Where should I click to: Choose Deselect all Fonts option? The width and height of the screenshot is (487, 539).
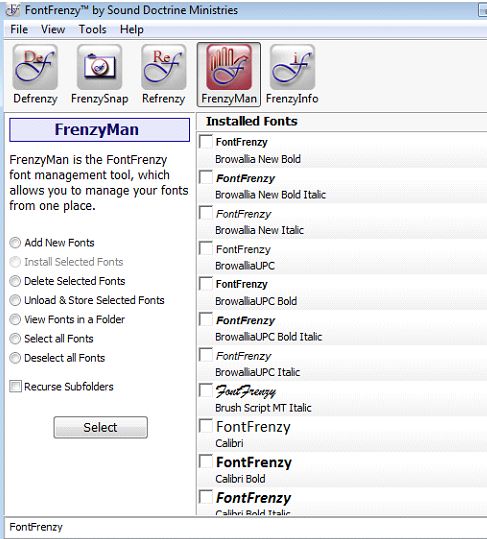tap(15, 358)
